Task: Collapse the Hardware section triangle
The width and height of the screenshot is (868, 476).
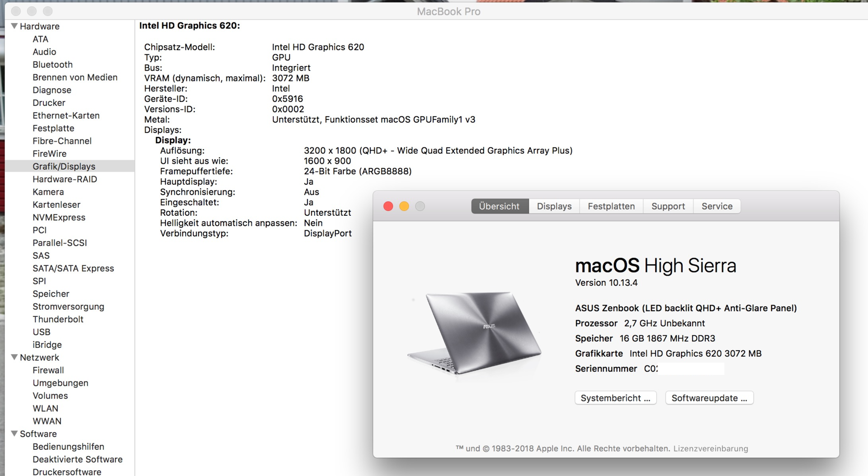Action: (x=14, y=26)
